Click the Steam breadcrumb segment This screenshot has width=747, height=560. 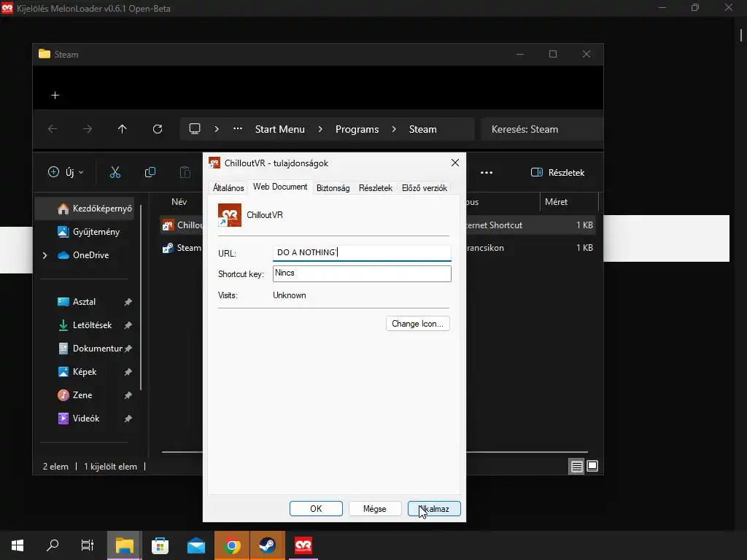422,129
